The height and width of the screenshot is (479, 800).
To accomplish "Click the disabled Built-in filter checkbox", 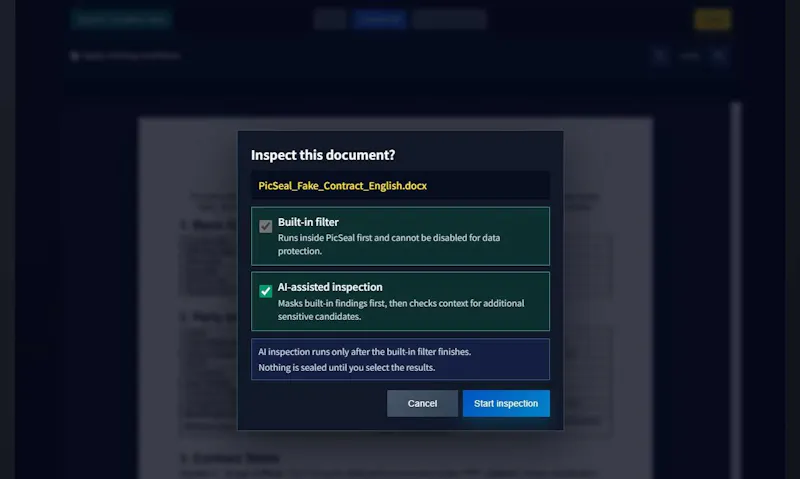I will 265,226.
